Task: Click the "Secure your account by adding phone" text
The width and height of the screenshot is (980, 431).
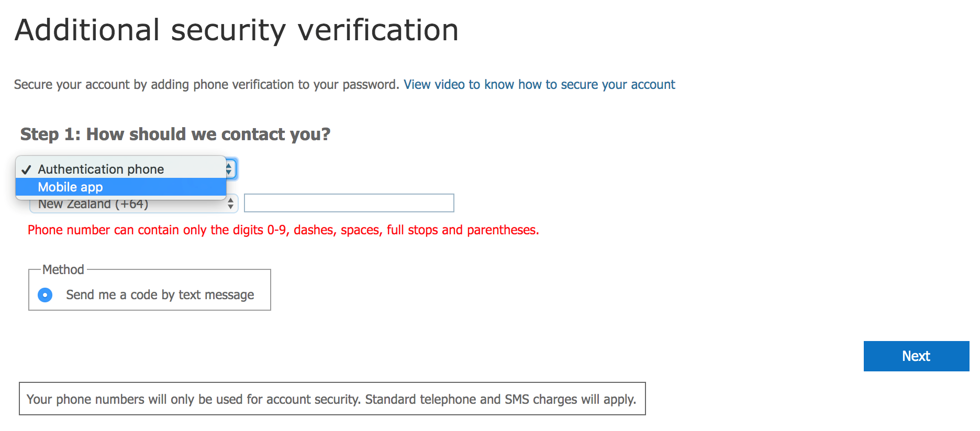Action: pos(206,85)
